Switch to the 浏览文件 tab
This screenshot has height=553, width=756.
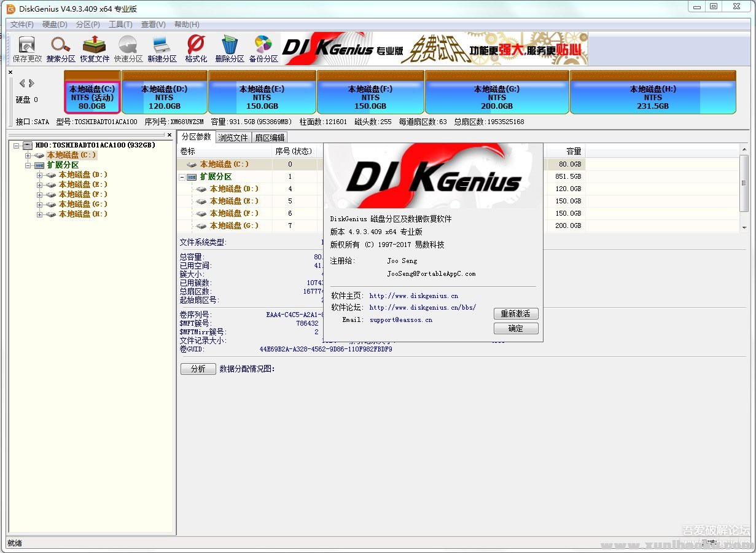[x=233, y=138]
